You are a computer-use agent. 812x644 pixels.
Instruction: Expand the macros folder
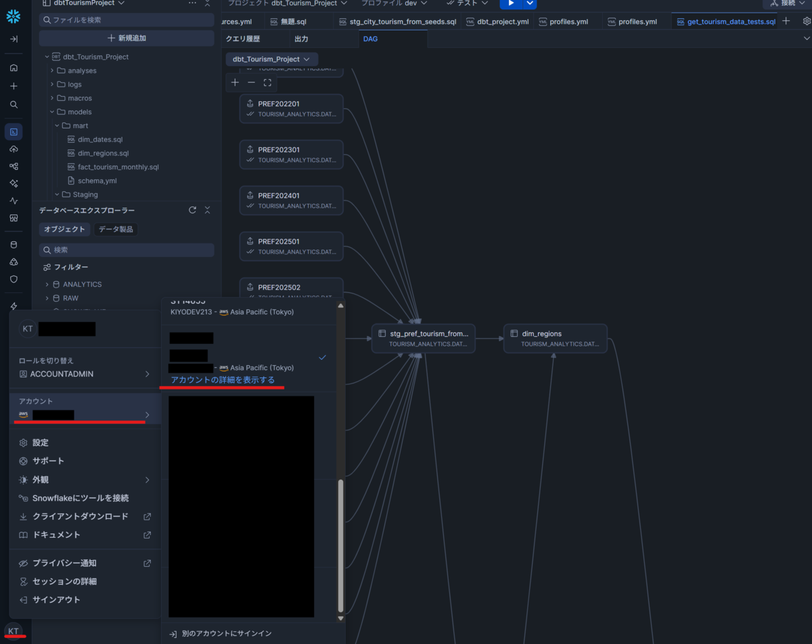coord(52,98)
